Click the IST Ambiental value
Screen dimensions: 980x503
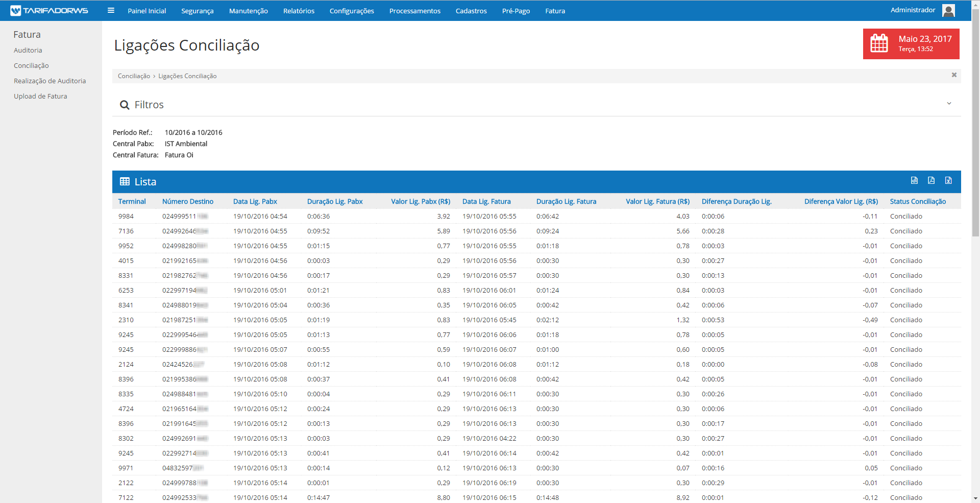186,143
